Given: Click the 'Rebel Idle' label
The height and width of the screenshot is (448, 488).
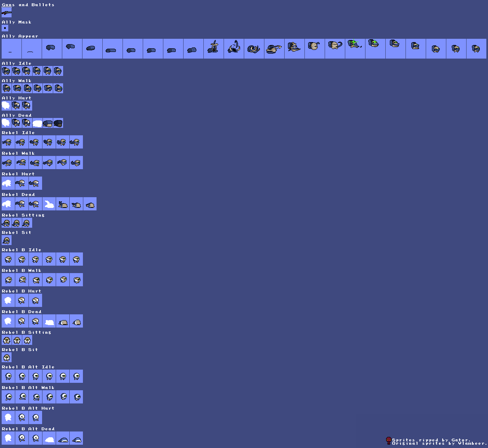Looking at the screenshot, I should pos(18,132).
